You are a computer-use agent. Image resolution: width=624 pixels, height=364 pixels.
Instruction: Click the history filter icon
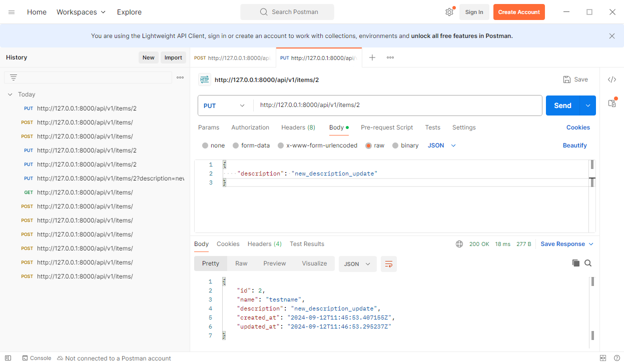point(14,77)
